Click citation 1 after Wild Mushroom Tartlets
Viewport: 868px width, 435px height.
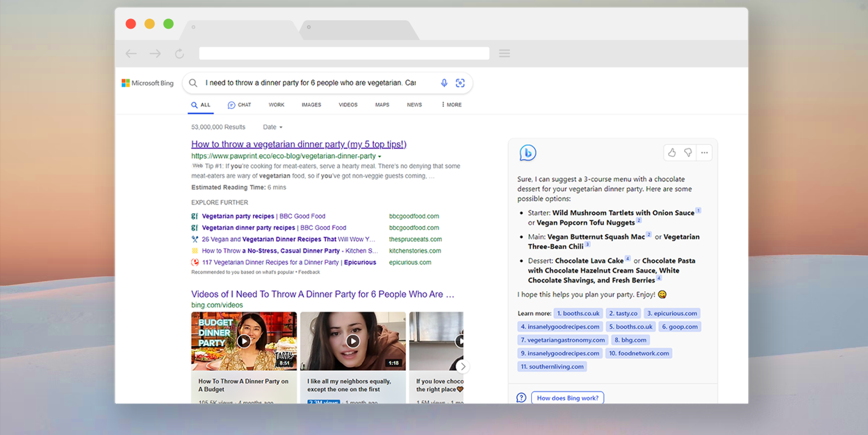(x=698, y=211)
